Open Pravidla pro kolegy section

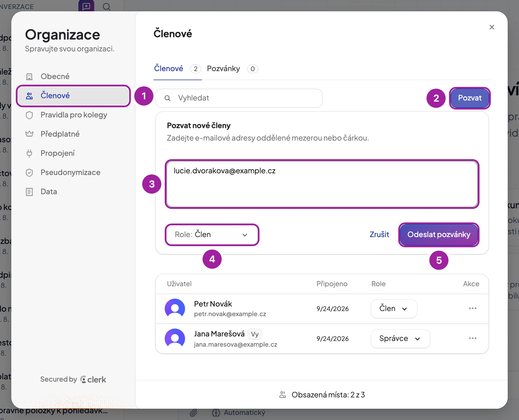[x=73, y=115]
